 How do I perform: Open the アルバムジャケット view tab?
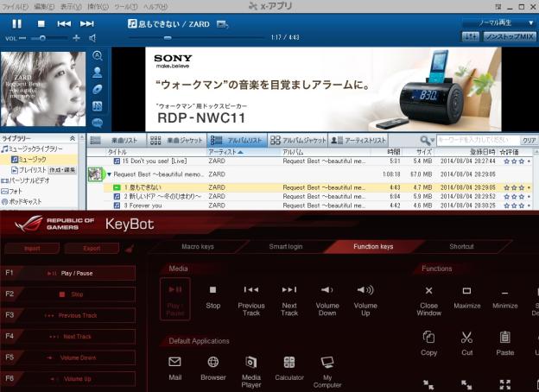[299, 140]
